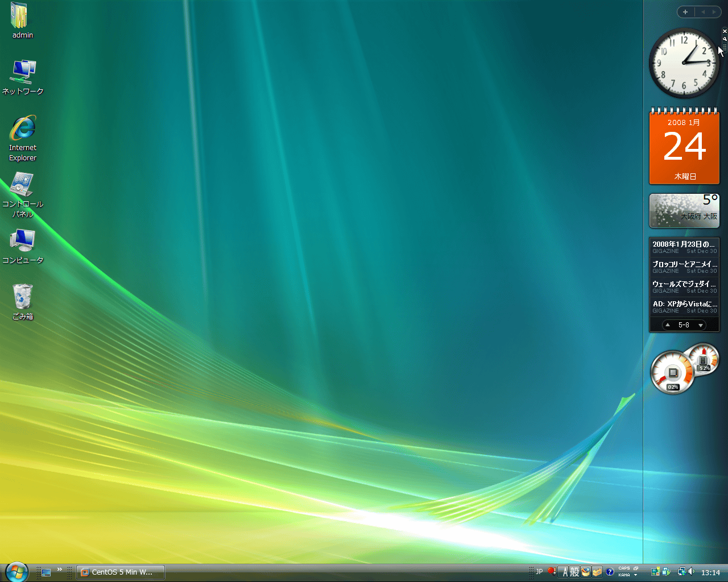Toggle the CAPS indicator on the language bar
The width and height of the screenshot is (728, 582).
click(624, 568)
